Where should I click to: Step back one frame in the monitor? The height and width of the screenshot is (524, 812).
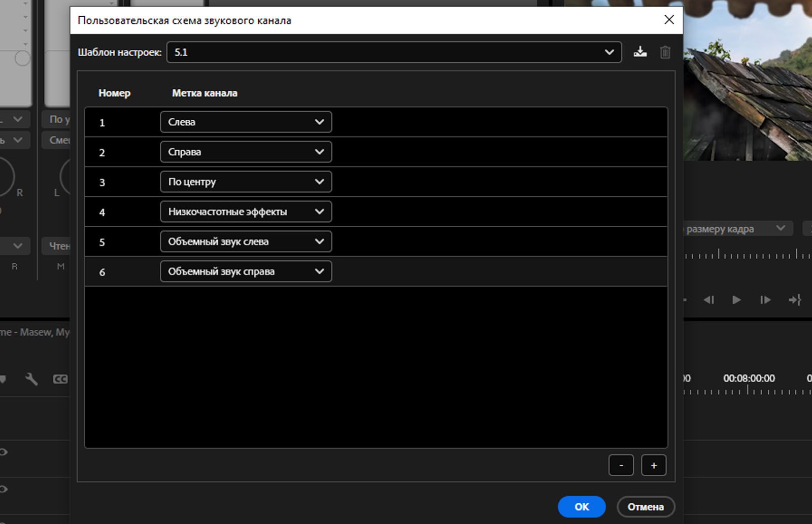tap(709, 300)
